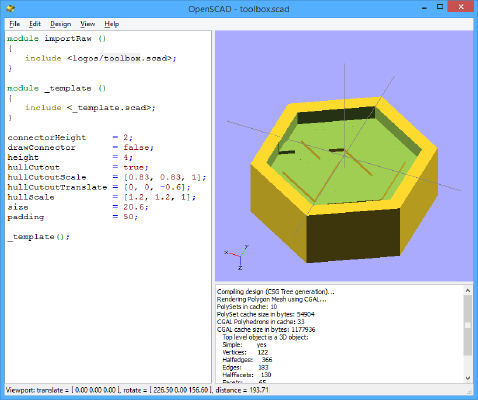Click the 'Vertices: 122' console line

[245, 352]
